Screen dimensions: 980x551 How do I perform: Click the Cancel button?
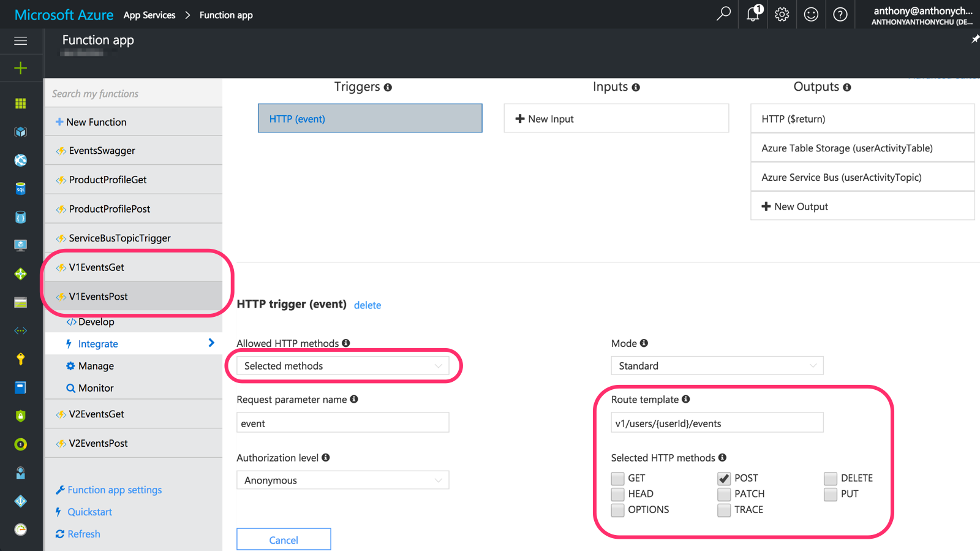tap(284, 539)
